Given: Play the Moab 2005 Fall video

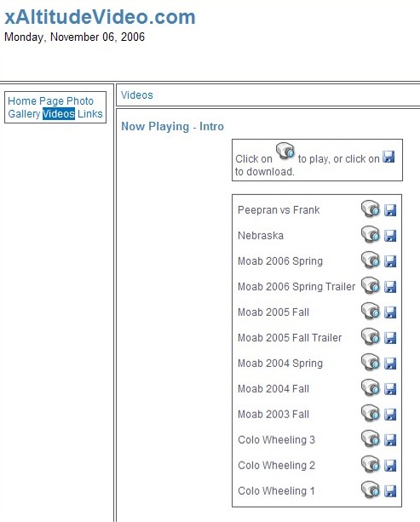Looking at the screenshot, I should coord(371,312).
